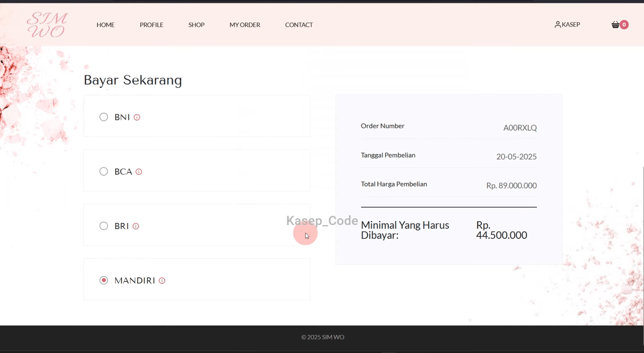
Task: Show info icon next to BRI
Action: click(x=136, y=226)
